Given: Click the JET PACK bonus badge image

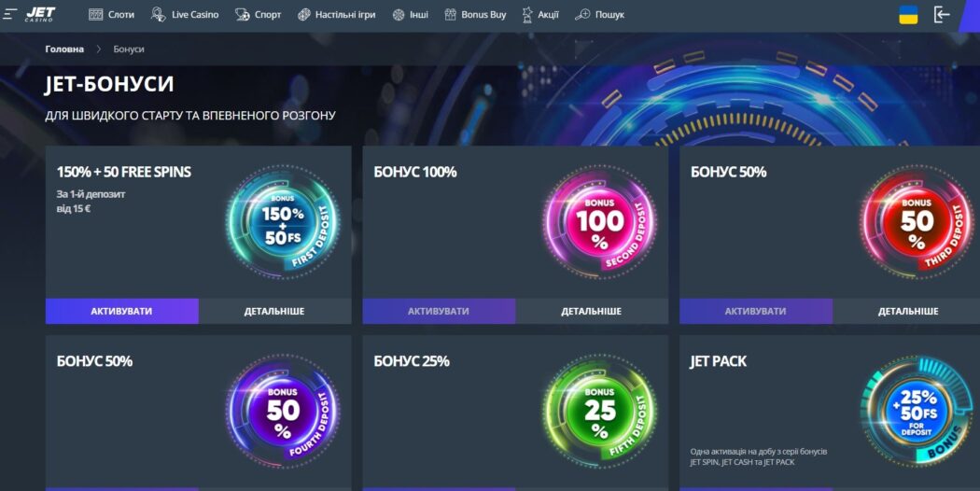Looking at the screenshot, I should (917, 411).
